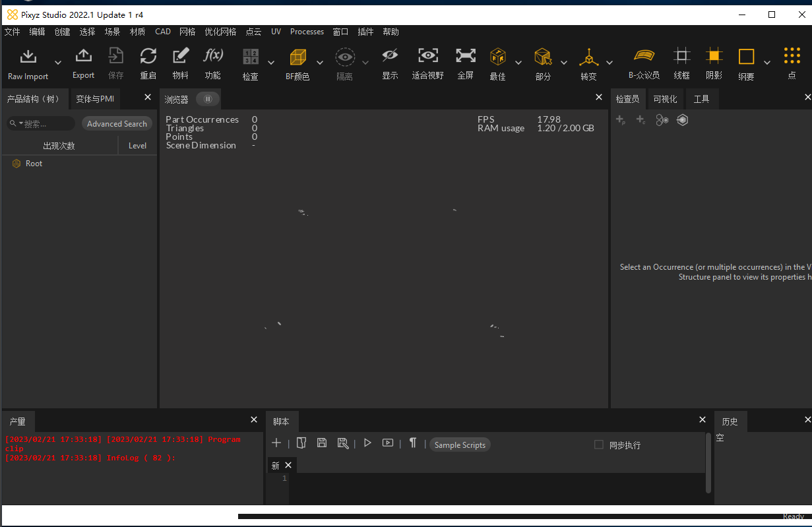This screenshot has width=812, height=527.
Task: Click the BF颜色 cube icon
Action: (298, 57)
